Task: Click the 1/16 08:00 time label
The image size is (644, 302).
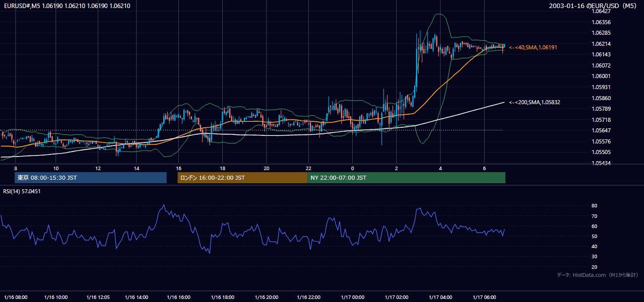Action: click(16, 297)
